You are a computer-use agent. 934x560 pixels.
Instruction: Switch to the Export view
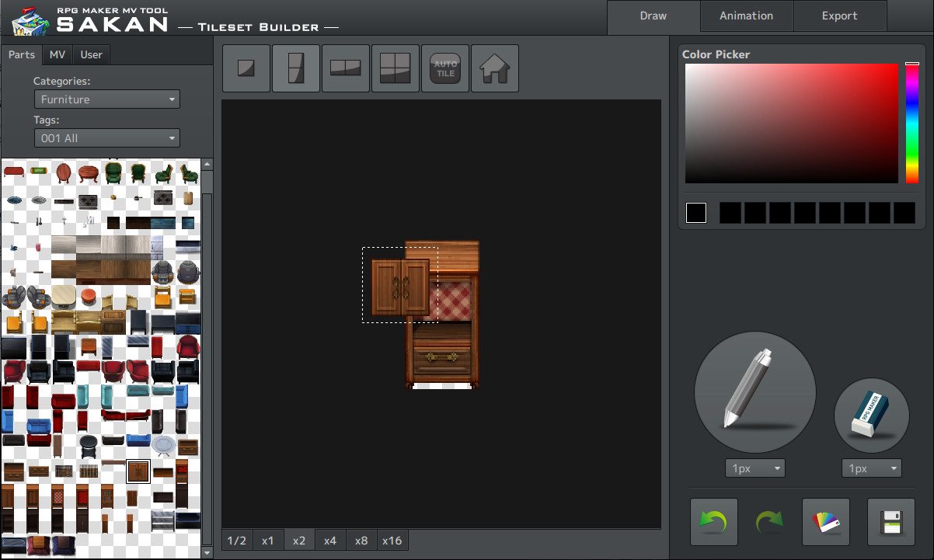[x=840, y=16]
